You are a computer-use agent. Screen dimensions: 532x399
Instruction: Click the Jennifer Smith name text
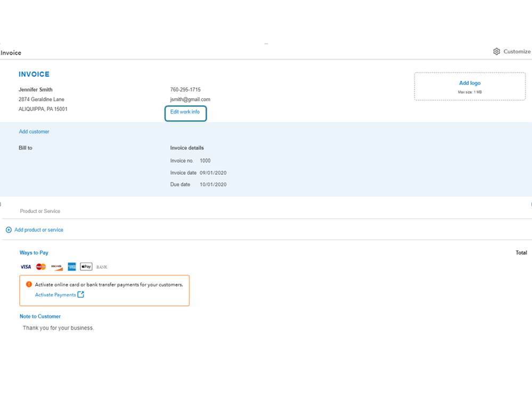coord(36,89)
